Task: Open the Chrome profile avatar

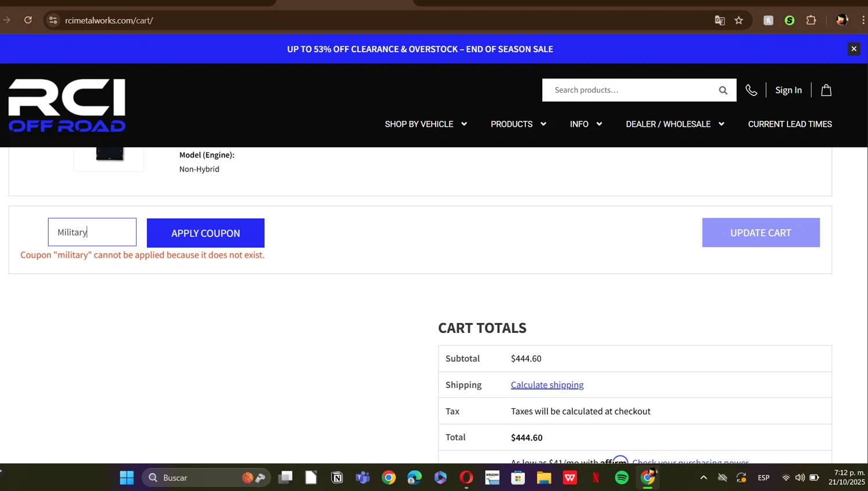Action: coord(842,20)
